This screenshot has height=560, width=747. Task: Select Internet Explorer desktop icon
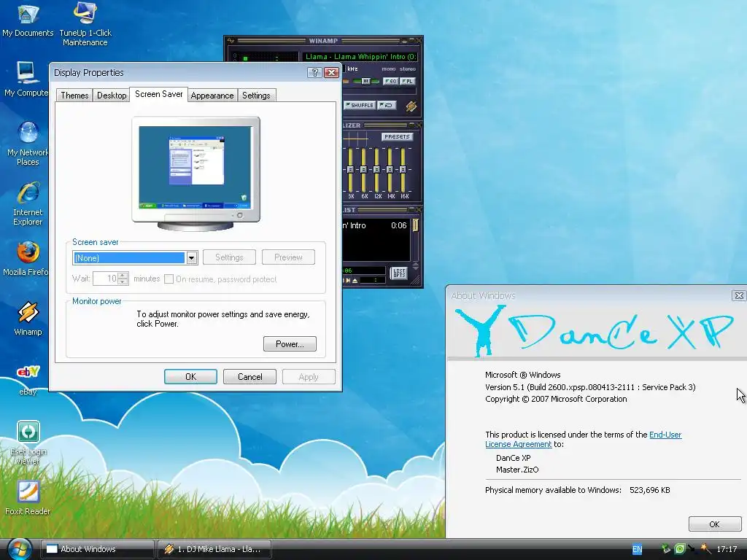click(x=28, y=204)
